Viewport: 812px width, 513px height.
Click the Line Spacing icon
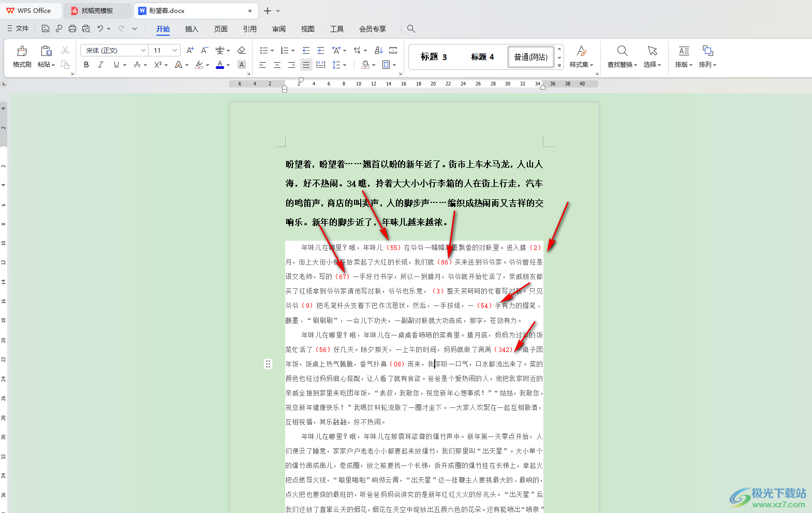coord(336,65)
